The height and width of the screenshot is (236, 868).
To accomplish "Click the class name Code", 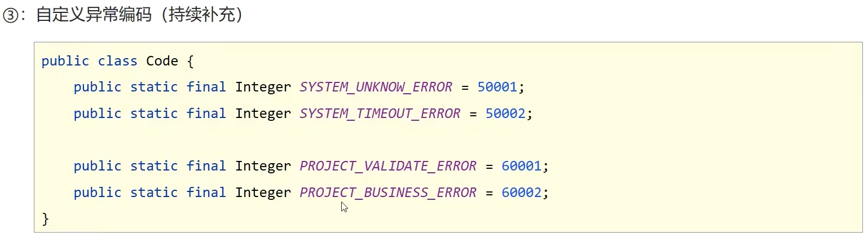I will (x=162, y=61).
